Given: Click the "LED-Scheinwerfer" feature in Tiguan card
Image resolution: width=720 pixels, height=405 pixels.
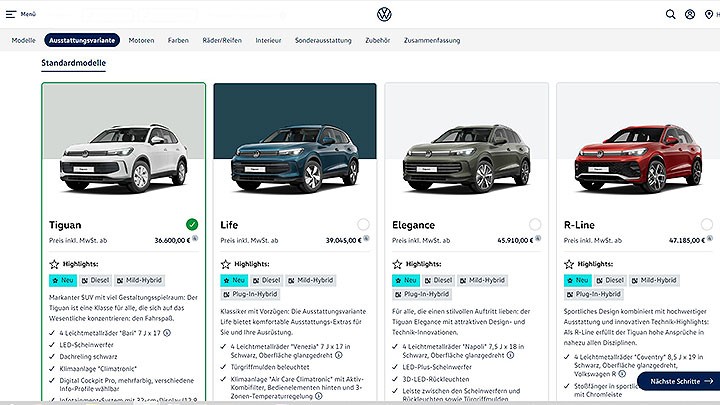Looking at the screenshot, I should click(86, 345).
